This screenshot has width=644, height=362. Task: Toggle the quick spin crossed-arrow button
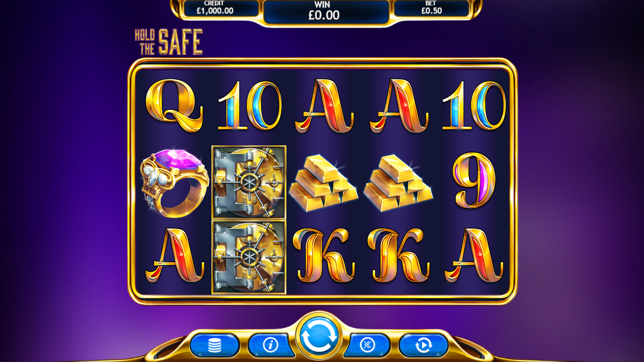coord(367,345)
